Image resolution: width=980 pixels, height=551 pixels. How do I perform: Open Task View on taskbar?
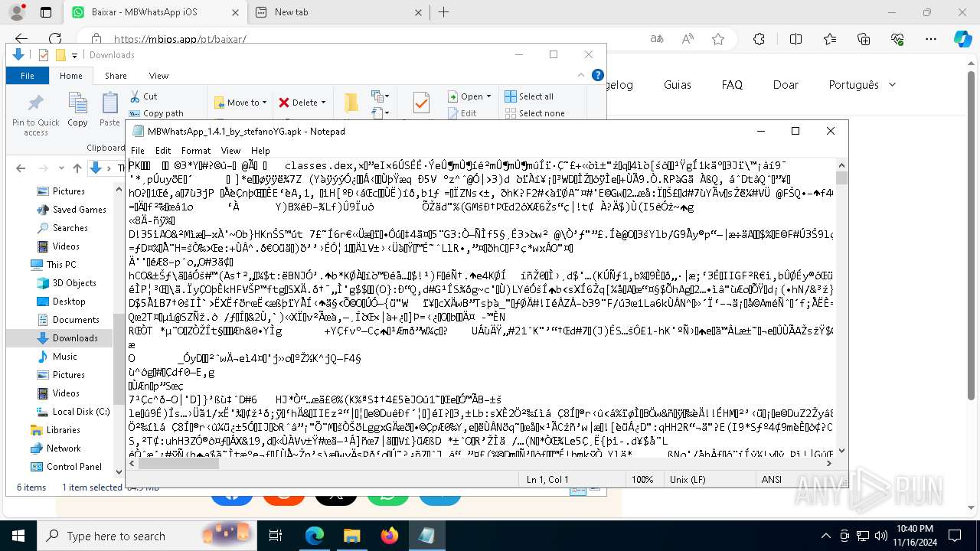[276, 536]
